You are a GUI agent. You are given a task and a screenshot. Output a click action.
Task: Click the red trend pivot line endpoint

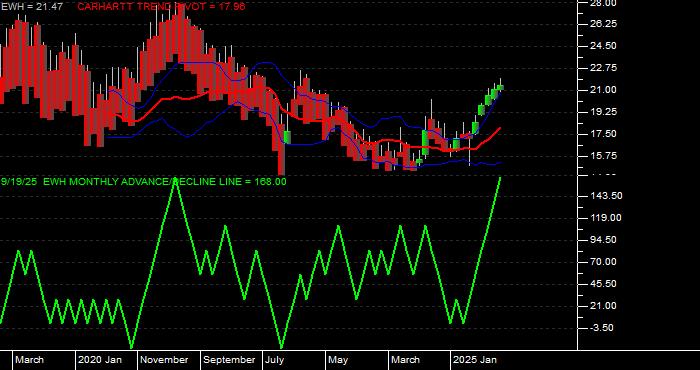[x=500, y=128]
